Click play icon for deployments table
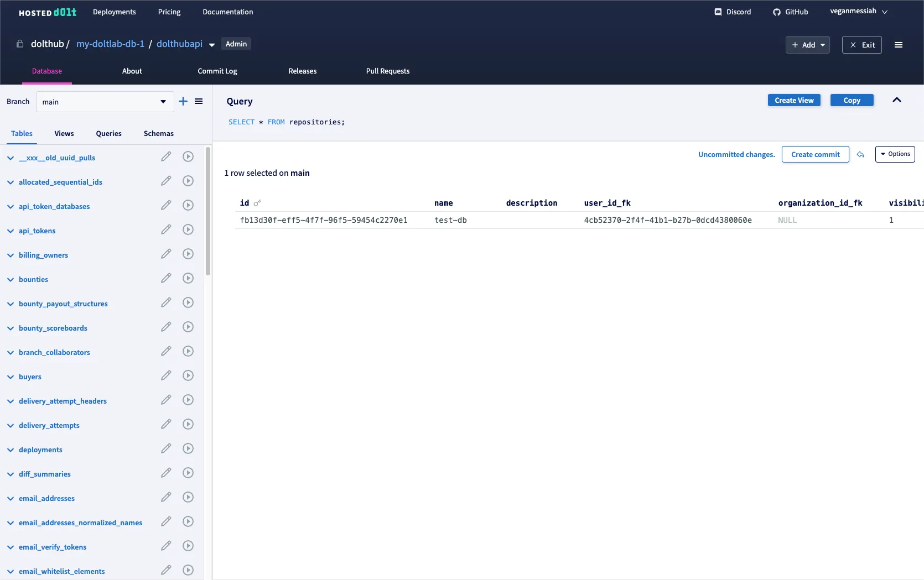 pyautogui.click(x=188, y=449)
